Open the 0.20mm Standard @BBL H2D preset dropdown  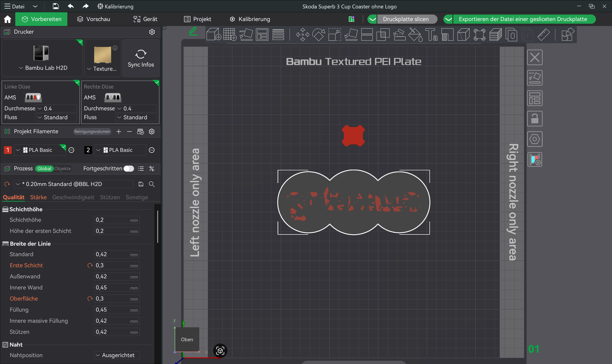point(74,184)
